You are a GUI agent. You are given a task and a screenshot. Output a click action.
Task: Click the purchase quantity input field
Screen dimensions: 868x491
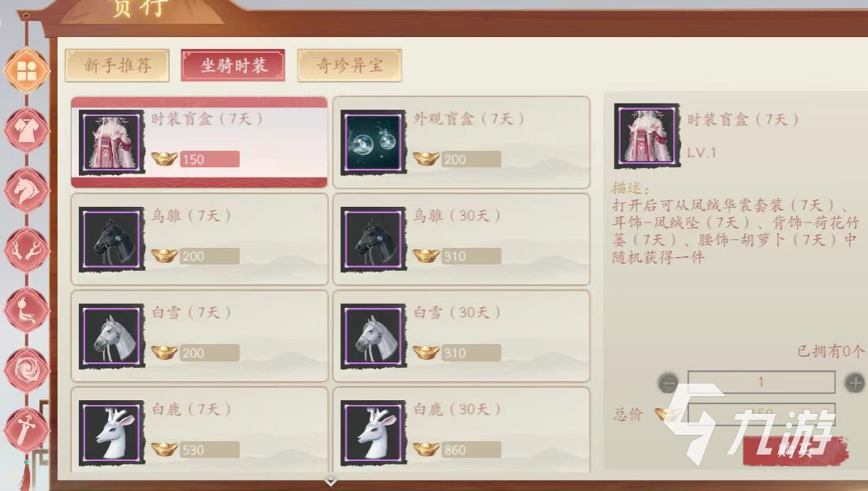[x=761, y=382]
